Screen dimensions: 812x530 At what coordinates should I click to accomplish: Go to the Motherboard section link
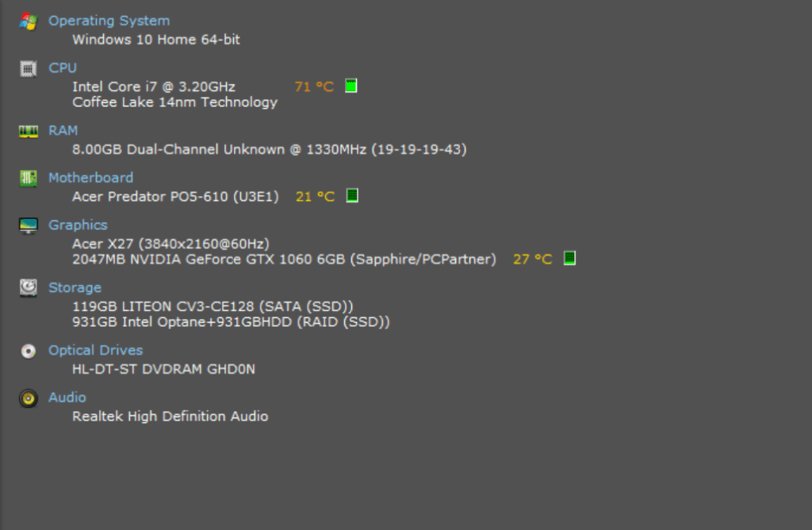90,178
